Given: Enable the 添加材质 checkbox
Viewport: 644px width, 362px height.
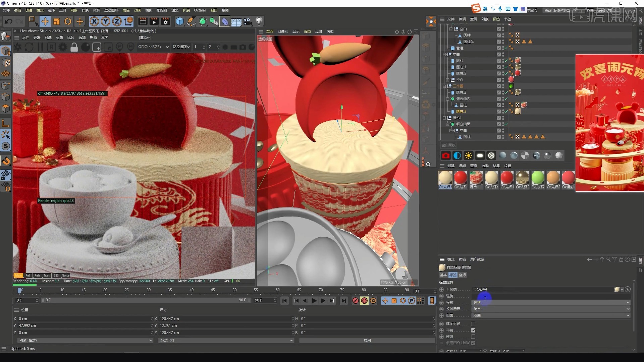Looking at the screenshot, I should click(x=473, y=324).
